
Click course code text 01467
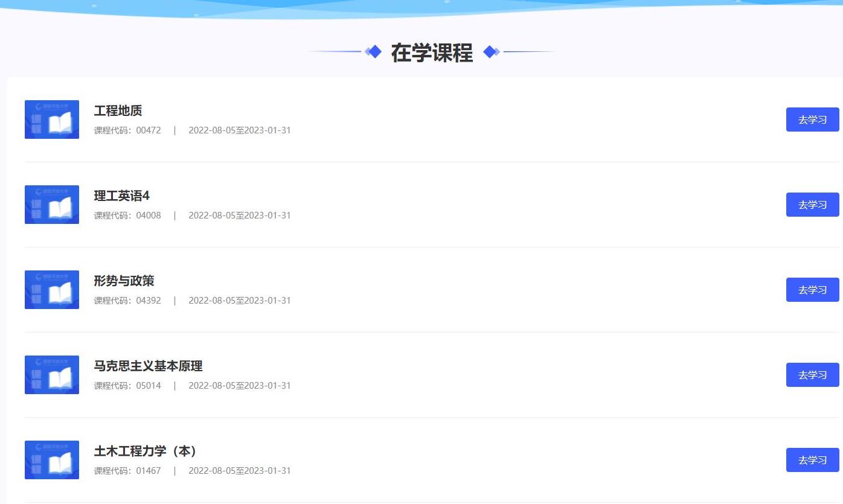pyautogui.click(x=149, y=471)
